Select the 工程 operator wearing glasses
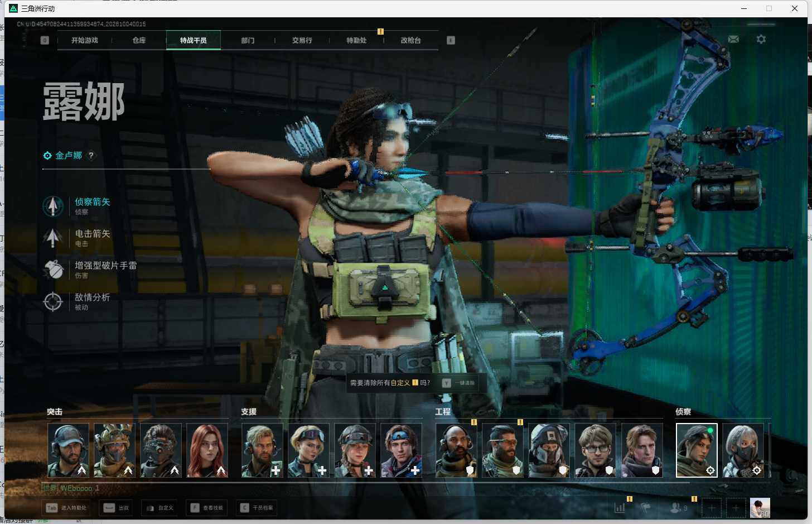The height and width of the screenshot is (524, 812). pos(595,450)
